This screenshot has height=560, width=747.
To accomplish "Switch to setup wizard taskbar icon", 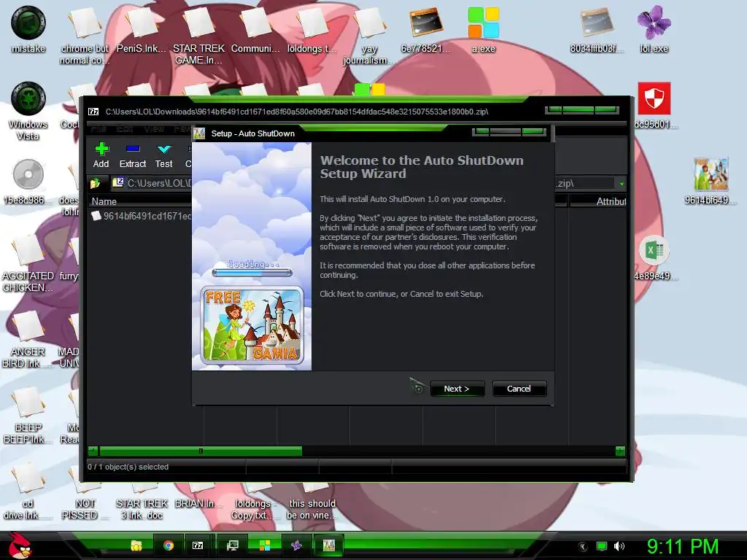I will point(329,545).
